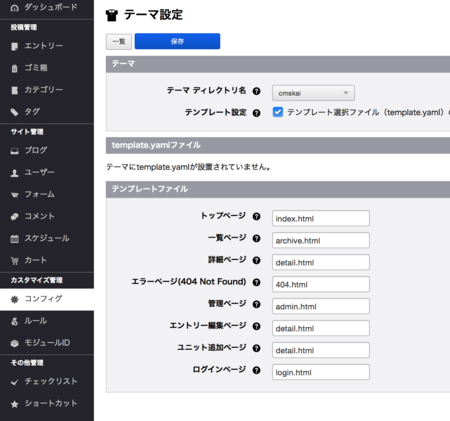Click the チェックリスト checkmark icon

14,382
